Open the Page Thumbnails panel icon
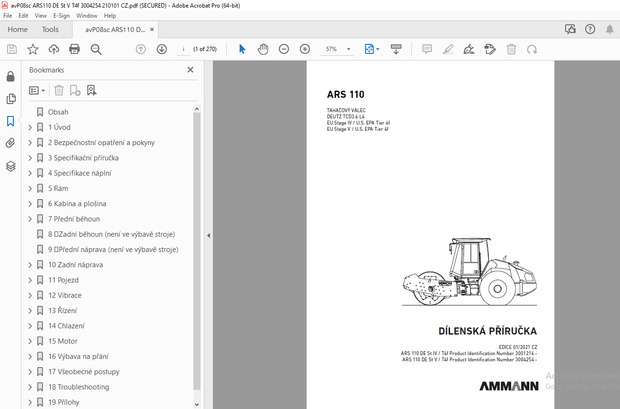The height and width of the screenshot is (409, 620). (x=11, y=99)
